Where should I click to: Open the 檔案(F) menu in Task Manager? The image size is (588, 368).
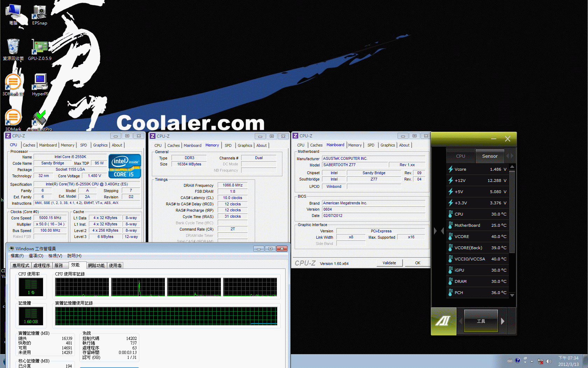click(17, 256)
